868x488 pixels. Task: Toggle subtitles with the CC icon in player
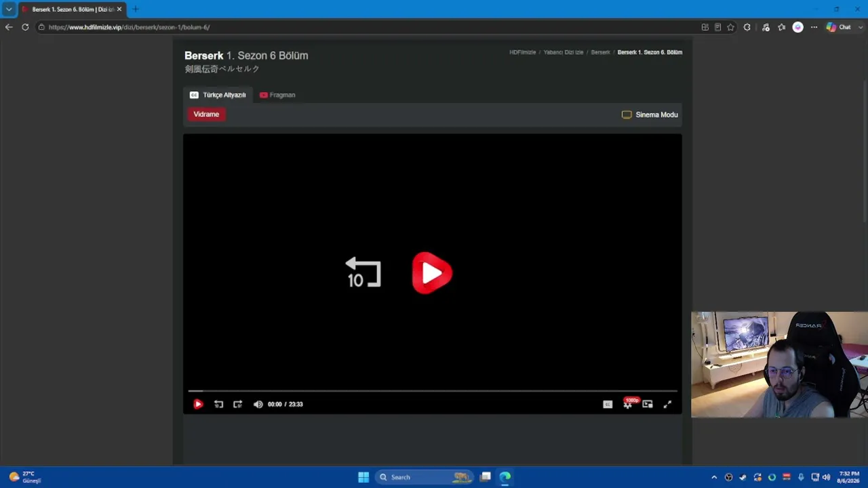[608, 404]
